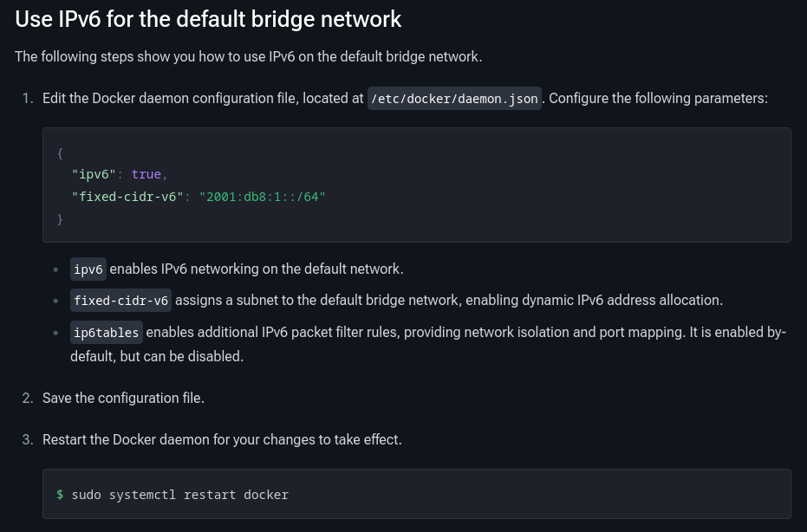Click the ip6tables inline code in the bullet list

point(106,333)
